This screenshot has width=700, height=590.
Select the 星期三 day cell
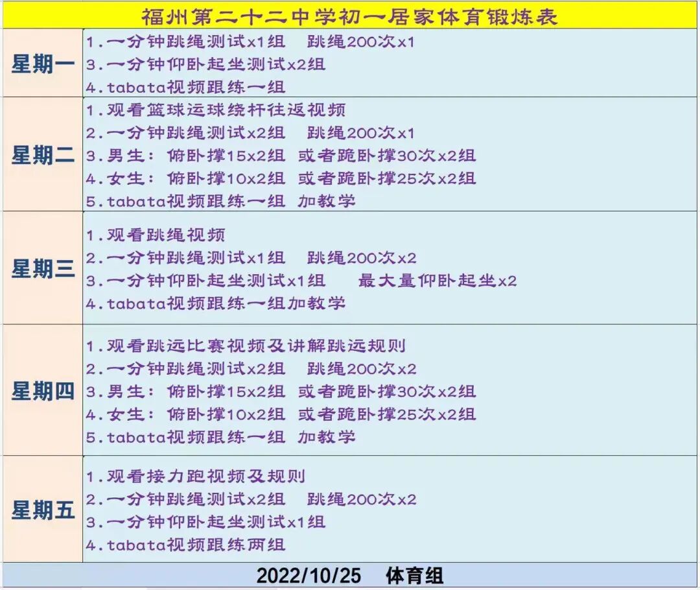43,268
